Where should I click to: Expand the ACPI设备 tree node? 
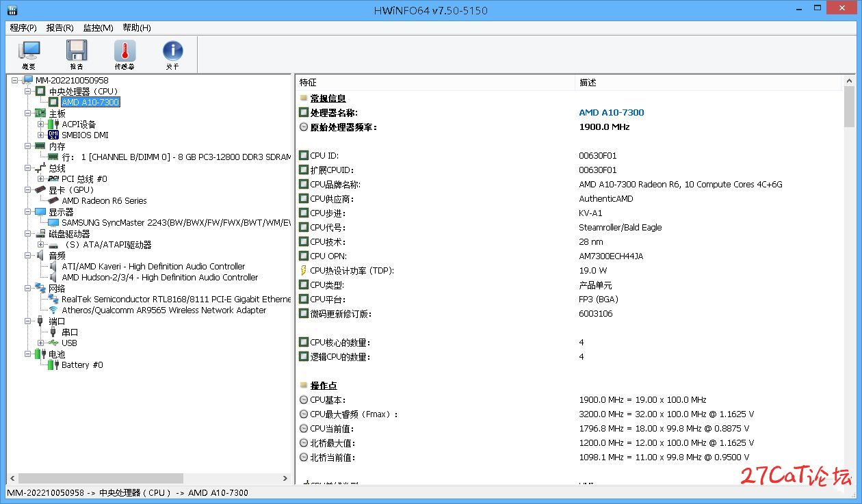(41, 124)
